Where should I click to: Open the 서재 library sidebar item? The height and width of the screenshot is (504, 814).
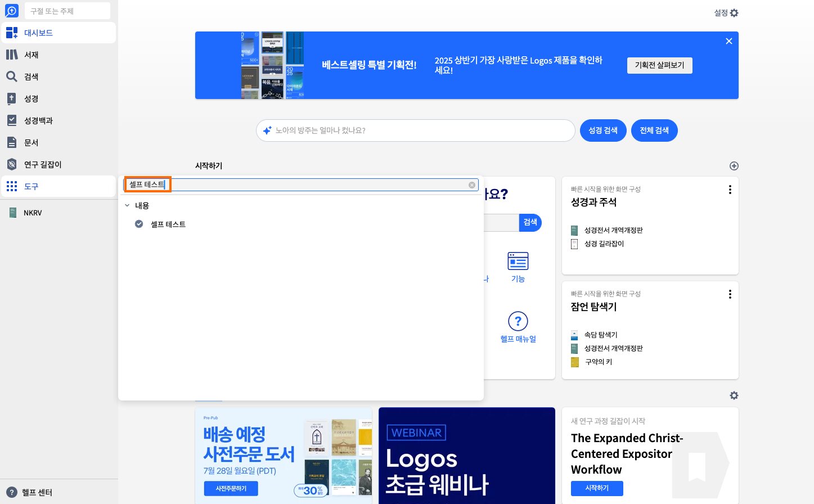59,55
